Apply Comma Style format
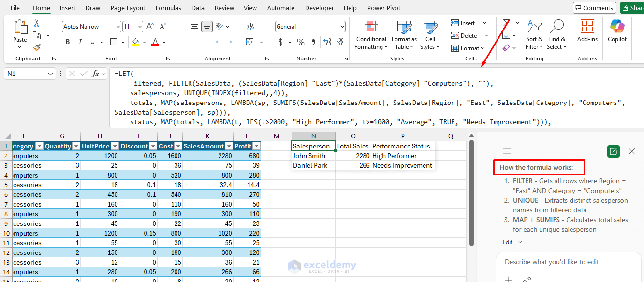Viewport: 644px width, 282px height. (x=313, y=42)
